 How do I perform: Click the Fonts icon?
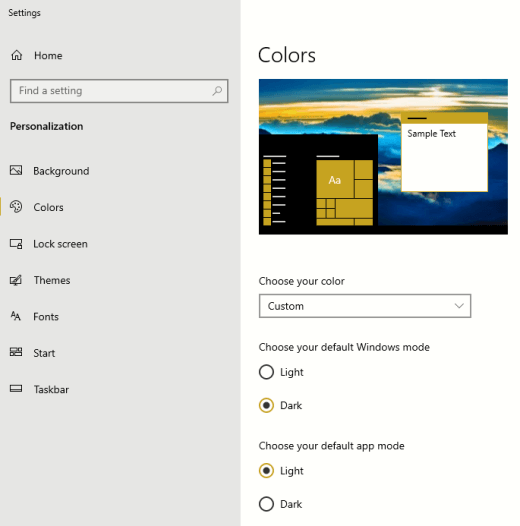(x=15, y=316)
